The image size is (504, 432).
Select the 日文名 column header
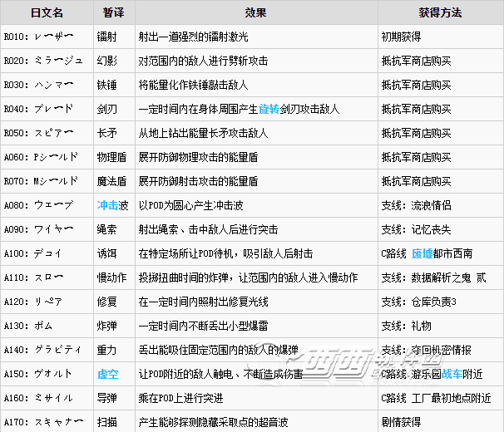tap(47, 12)
